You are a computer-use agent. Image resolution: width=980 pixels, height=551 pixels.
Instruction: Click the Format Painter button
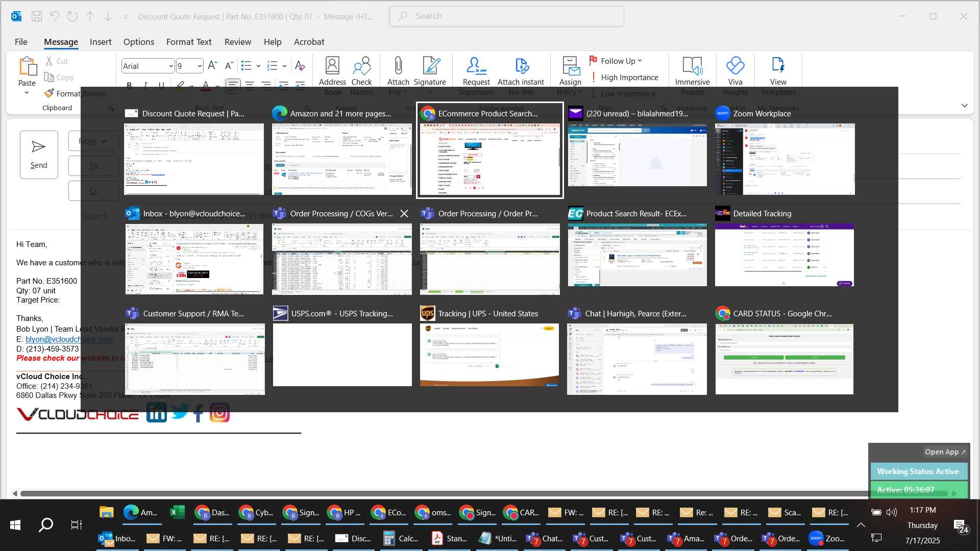point(75,93)
